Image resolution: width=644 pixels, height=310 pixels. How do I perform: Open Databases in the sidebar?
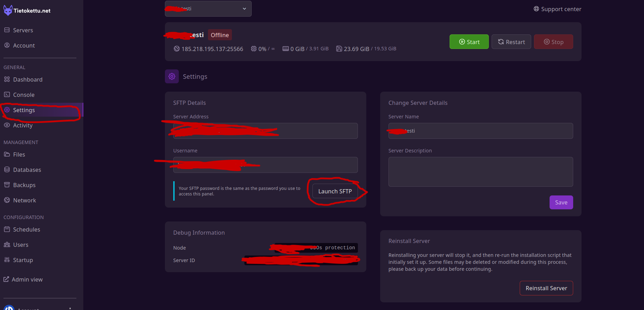point(27,170)
